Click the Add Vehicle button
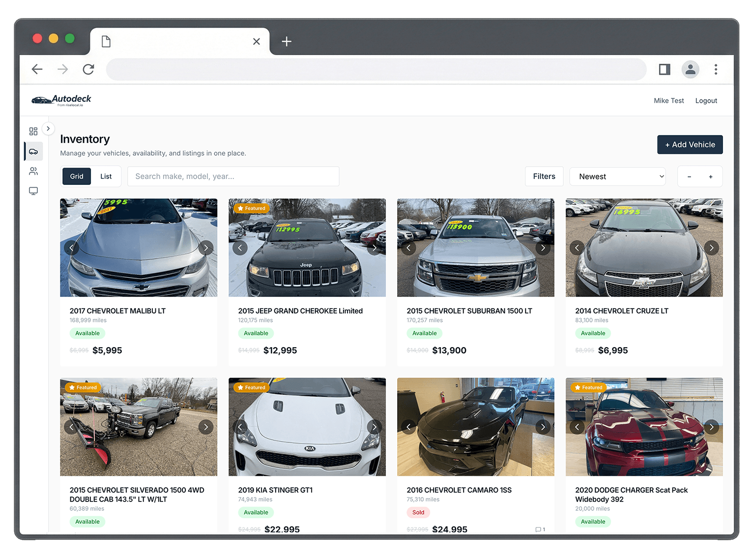The height and width of the screenshot is (560, 753). coord(690,145)
